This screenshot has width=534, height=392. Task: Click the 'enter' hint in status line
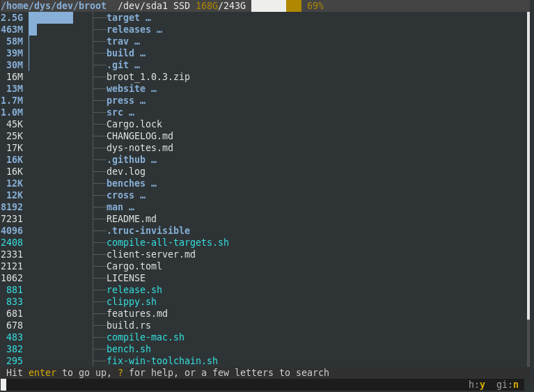42,373
